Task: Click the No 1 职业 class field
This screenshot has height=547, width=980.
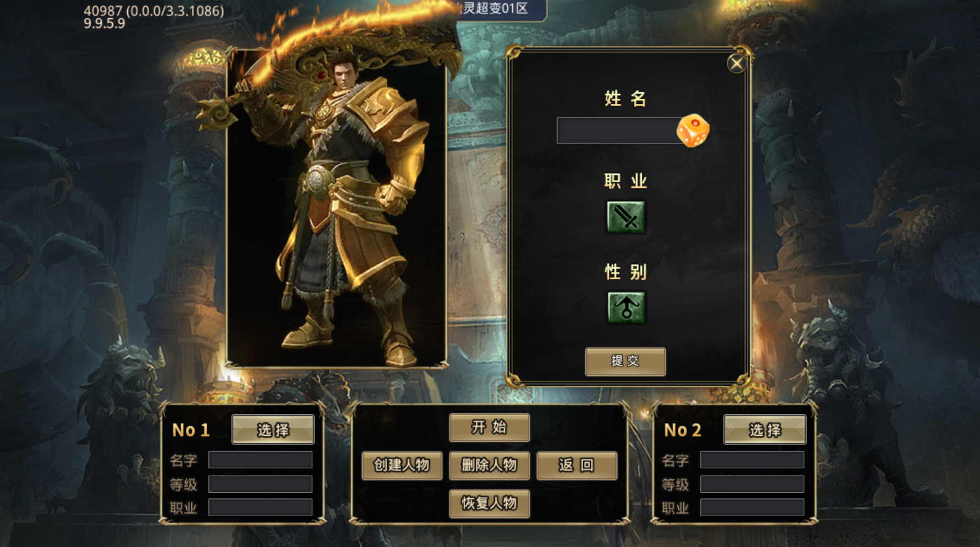Action: pos(260,507)
